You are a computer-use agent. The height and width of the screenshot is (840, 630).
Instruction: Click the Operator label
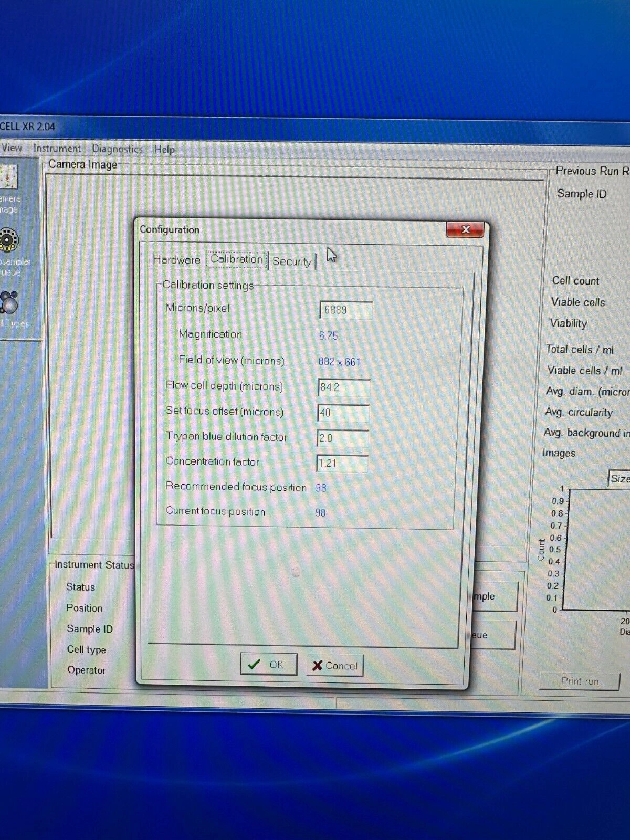point(87,670)
